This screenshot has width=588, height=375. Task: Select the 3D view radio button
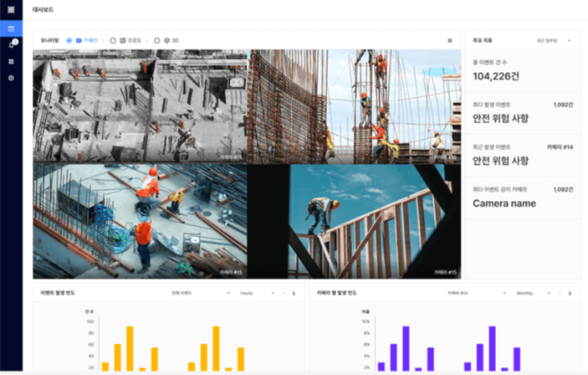tap(156, 40)
